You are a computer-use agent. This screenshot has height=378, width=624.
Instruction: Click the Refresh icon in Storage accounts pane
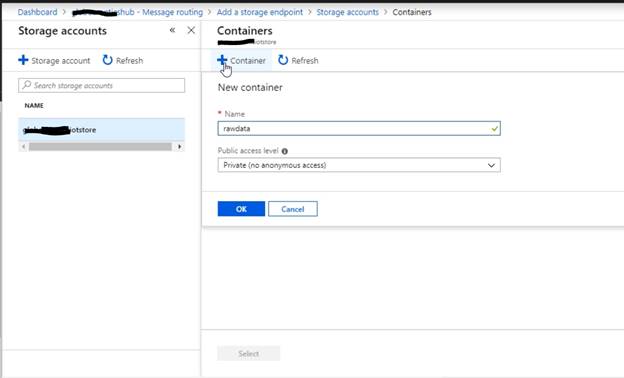coord(107,60)
